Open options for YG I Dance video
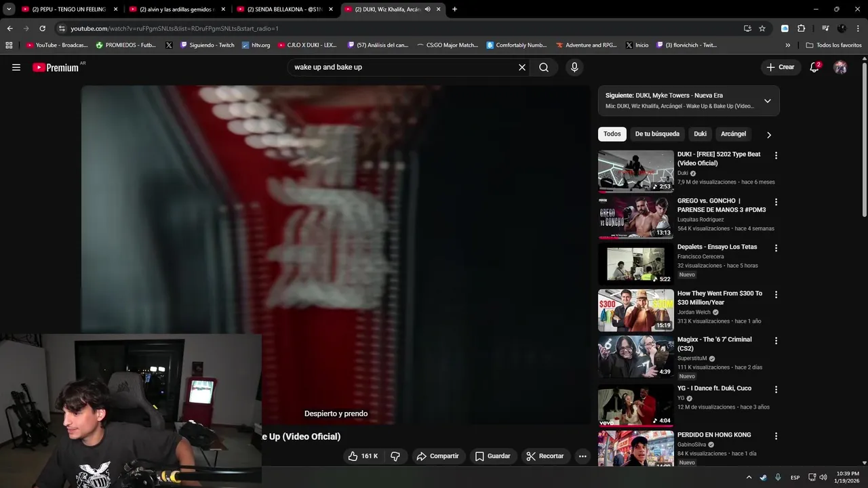Image resolution: width=868 pixels, height=488 pixels. click(x=776, y=390)
